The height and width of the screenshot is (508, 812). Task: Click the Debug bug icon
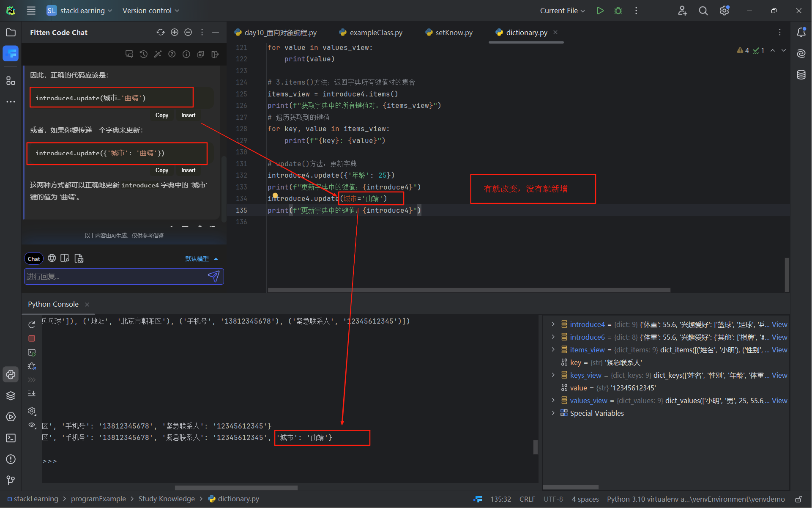pos(618,11)
